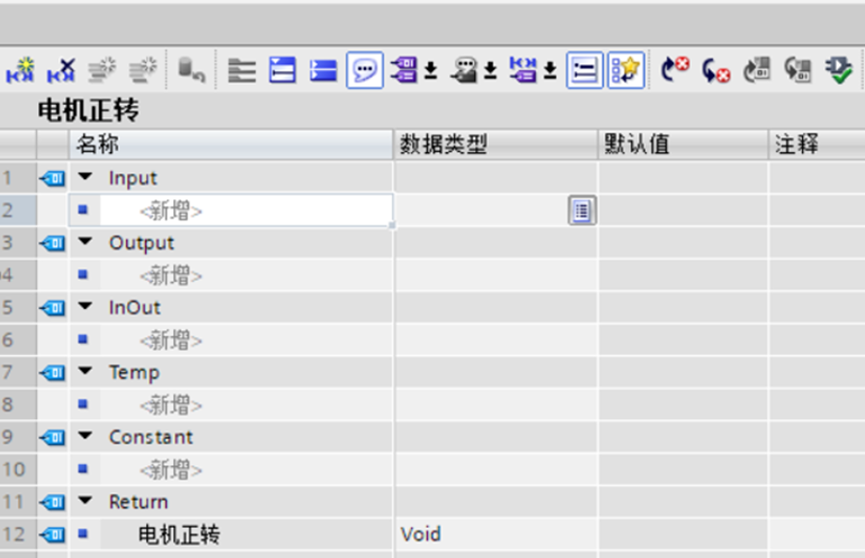Click the tag icon in Return row
The width and height of the screenshot is (865, 558).
tap(52, 502)
